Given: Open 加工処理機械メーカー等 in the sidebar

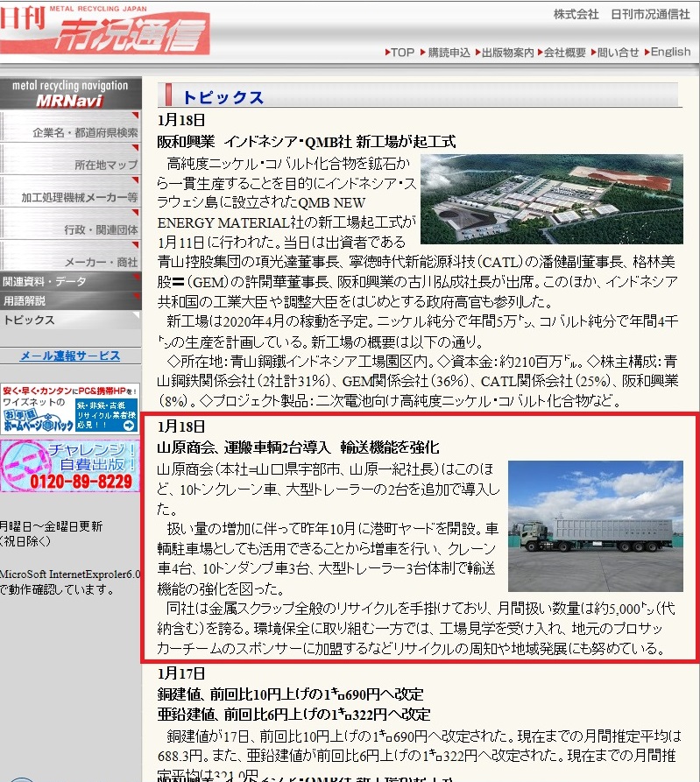Looking at the screenshot, I should click(70, 191).
